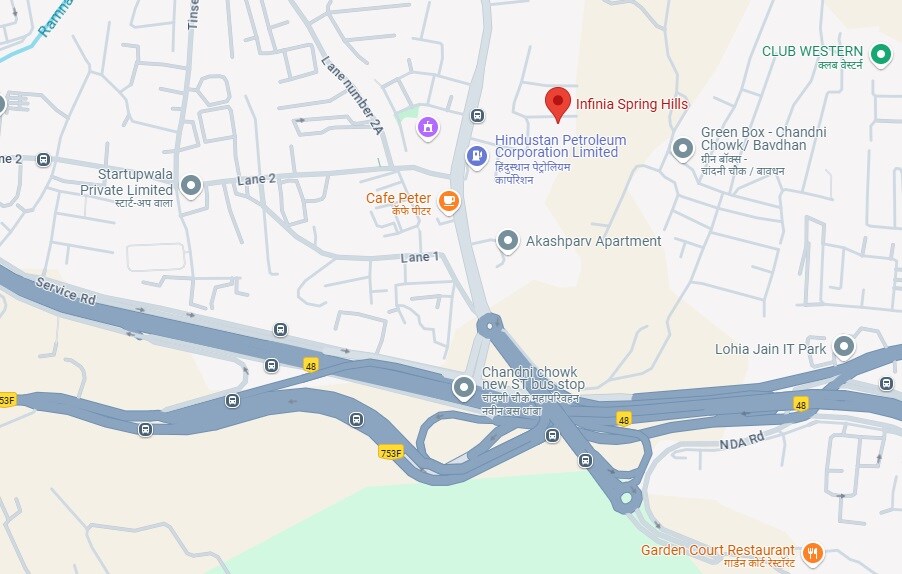Select the CLUB WESTERN green marker
902x574 pixels.
880,55
